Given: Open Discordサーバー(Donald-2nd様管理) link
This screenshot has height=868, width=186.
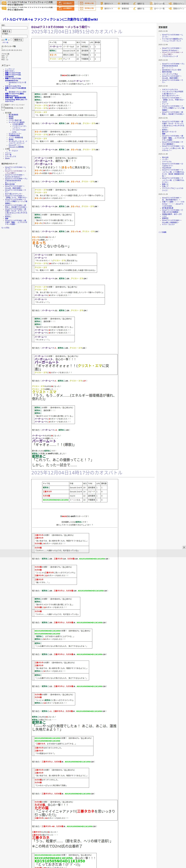Looking at the screenshot, I should click(16, 146).
